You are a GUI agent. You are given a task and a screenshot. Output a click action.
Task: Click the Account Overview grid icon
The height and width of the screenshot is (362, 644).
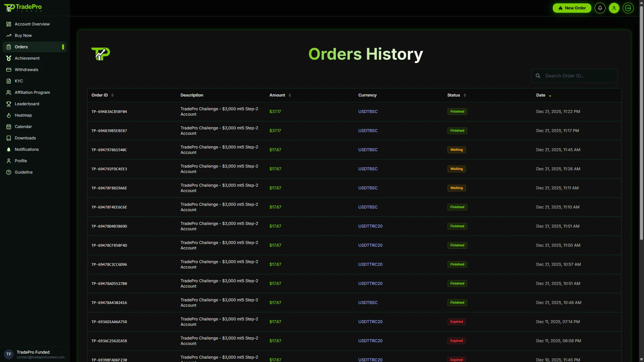tap(9, 24)
